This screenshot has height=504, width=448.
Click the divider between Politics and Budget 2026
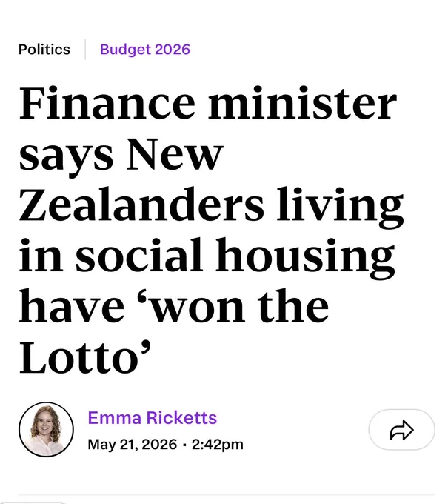coord(85,50)
